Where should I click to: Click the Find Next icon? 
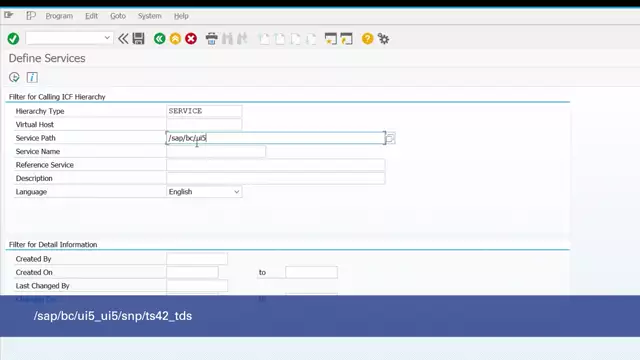click(x=242, y=39)
